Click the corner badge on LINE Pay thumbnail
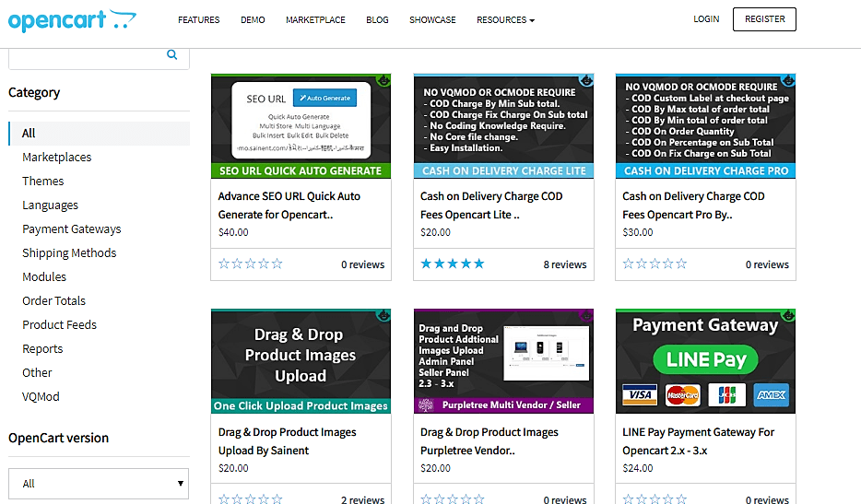Screen dimensions: 861x504 pyautogui.click(x=788, y=316)
